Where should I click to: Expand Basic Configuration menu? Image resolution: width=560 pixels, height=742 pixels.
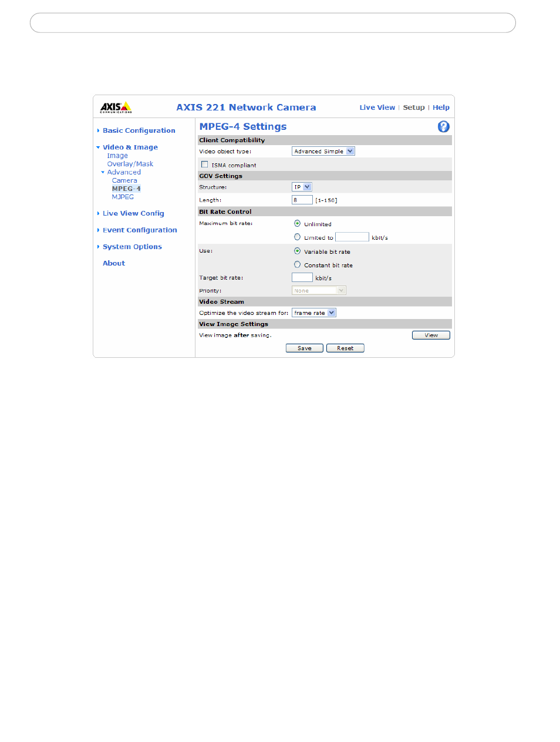tap(139, 130)
